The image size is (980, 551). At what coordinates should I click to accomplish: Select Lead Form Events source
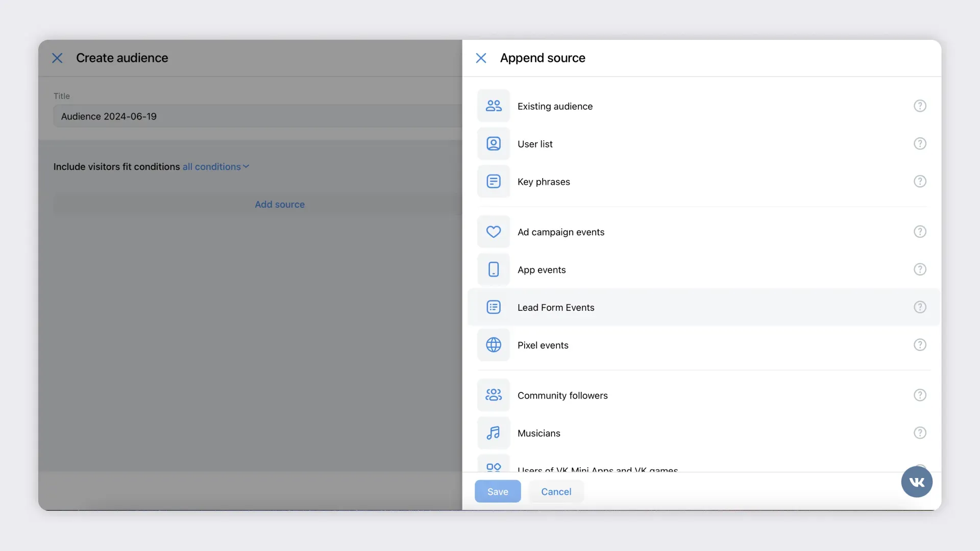click(x=556, y=308)
